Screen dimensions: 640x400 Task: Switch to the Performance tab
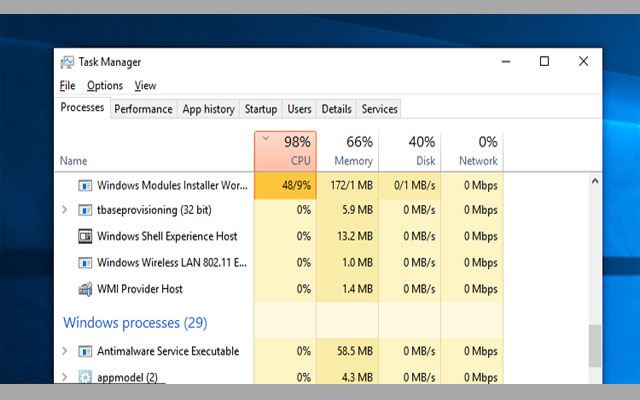[143, 109]
